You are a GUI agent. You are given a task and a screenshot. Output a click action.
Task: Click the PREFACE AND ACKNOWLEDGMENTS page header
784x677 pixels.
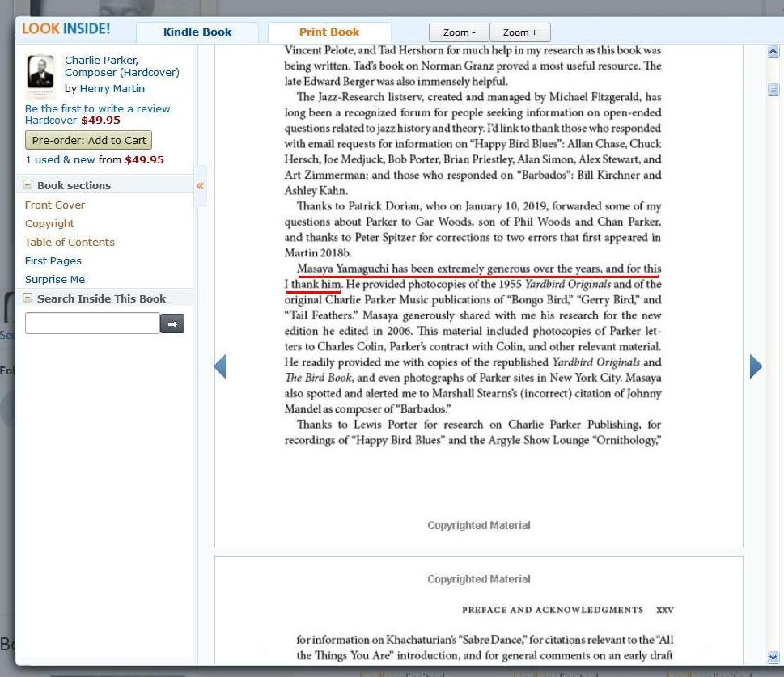coord(553,610)
